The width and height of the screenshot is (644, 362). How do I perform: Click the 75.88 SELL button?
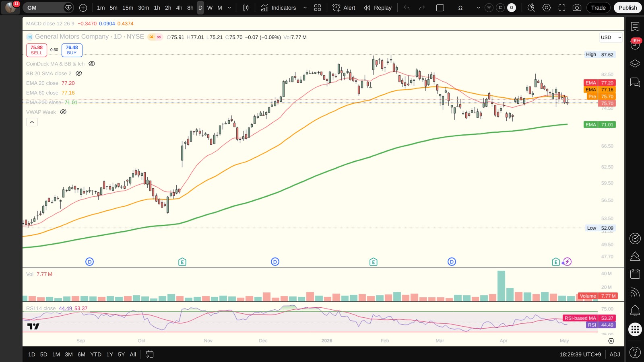pos(37,50)
